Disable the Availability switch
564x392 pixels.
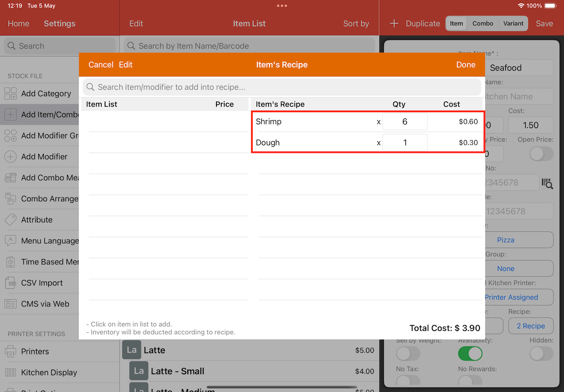(x=470, y=354)
